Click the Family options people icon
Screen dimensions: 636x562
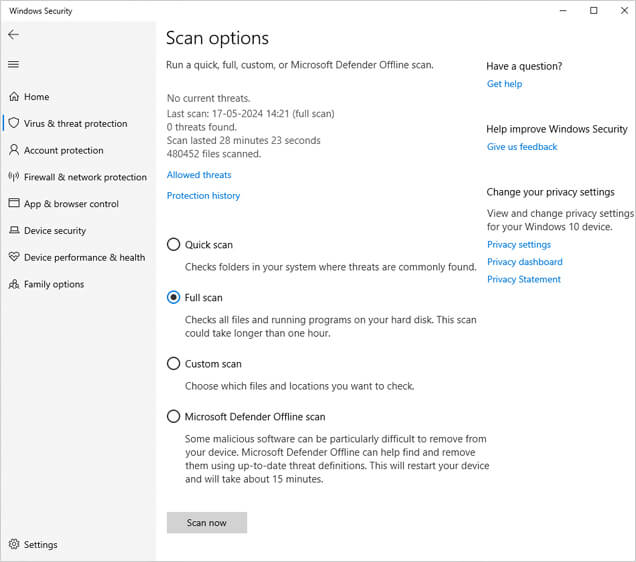(x=14, y=284)
